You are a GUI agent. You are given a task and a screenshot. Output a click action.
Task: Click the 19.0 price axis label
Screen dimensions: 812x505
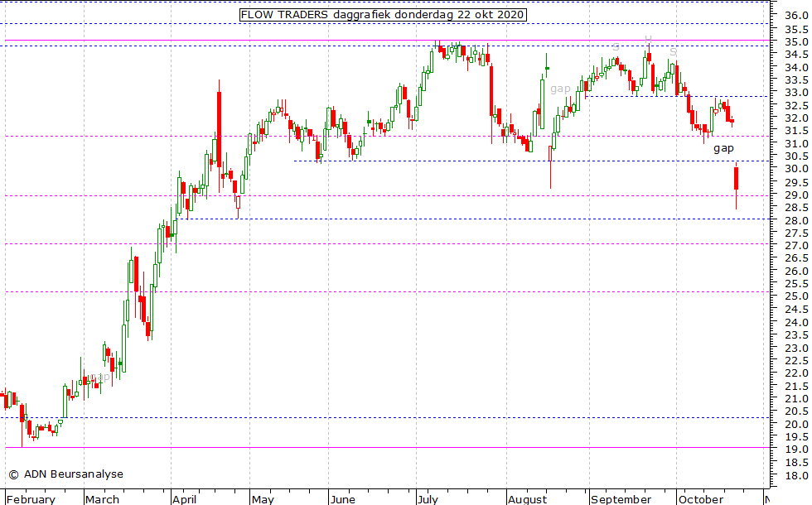(796, 449)
